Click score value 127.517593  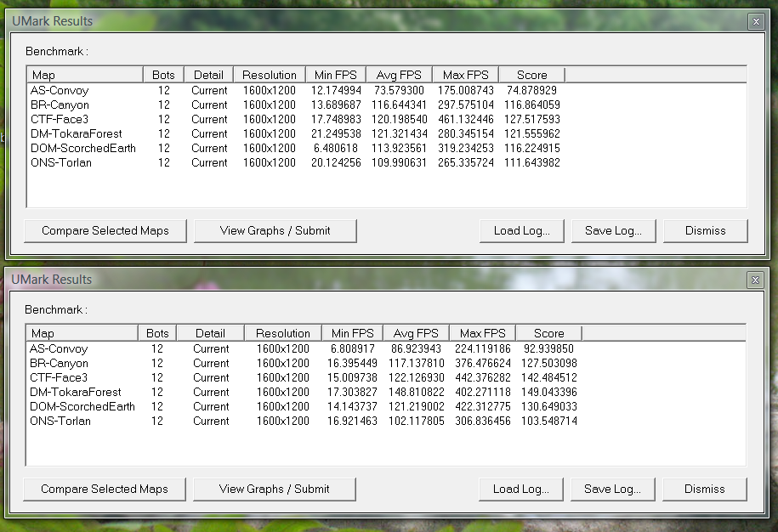point(532,120)
